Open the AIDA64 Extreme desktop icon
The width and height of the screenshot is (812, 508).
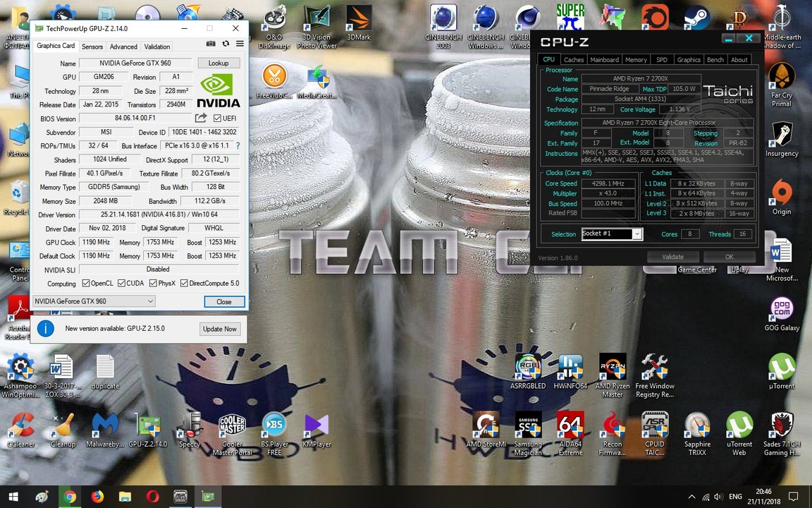tap(570, 433)
